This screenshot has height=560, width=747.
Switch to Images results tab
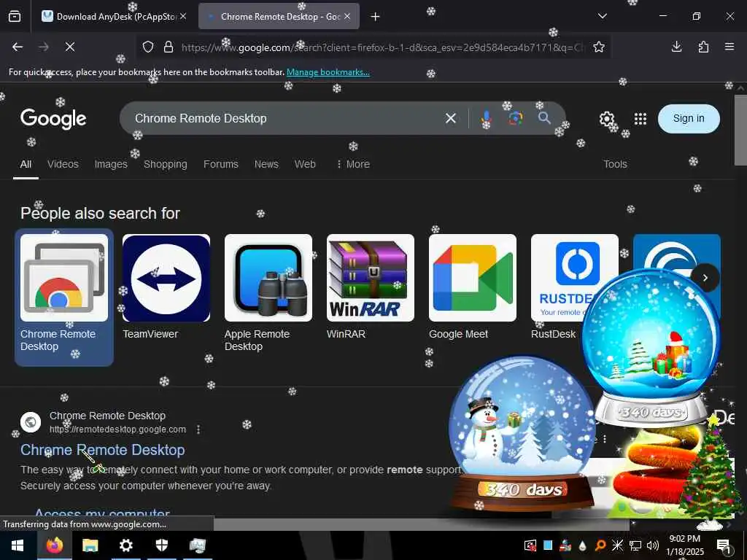[111, 164]
